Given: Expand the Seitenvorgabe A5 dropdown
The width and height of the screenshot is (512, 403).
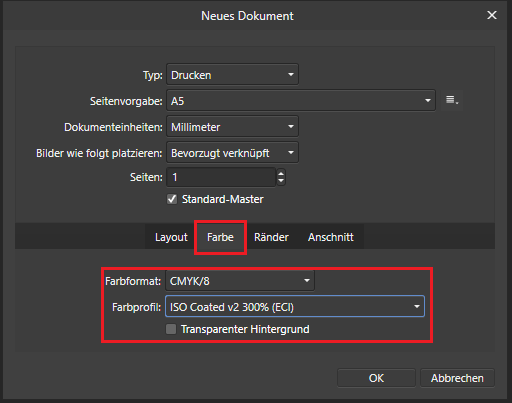Looking at the screenshot, I should (301, 100).
